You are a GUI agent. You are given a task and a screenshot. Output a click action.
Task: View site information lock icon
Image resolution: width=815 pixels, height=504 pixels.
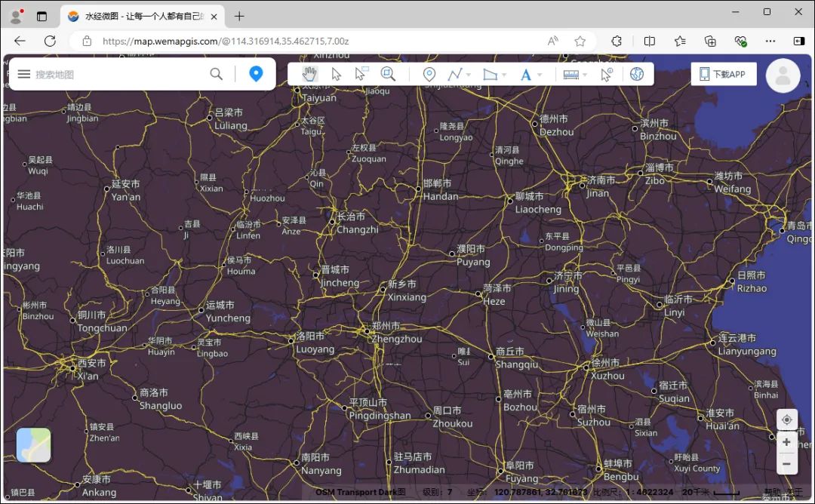87,41
